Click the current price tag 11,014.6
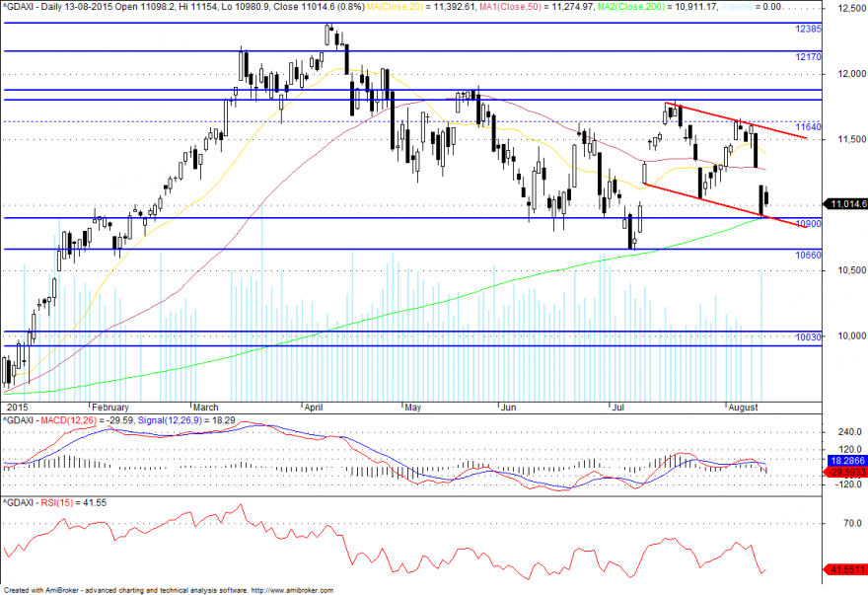The height and width of the screenshot is (595, 868). 847,204
